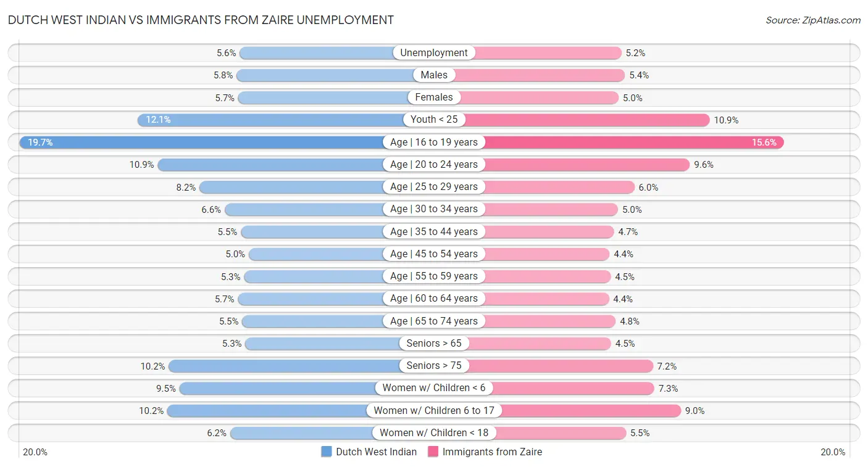Select the Seniors > 75 label
The image size is (868, 467).
434,365
